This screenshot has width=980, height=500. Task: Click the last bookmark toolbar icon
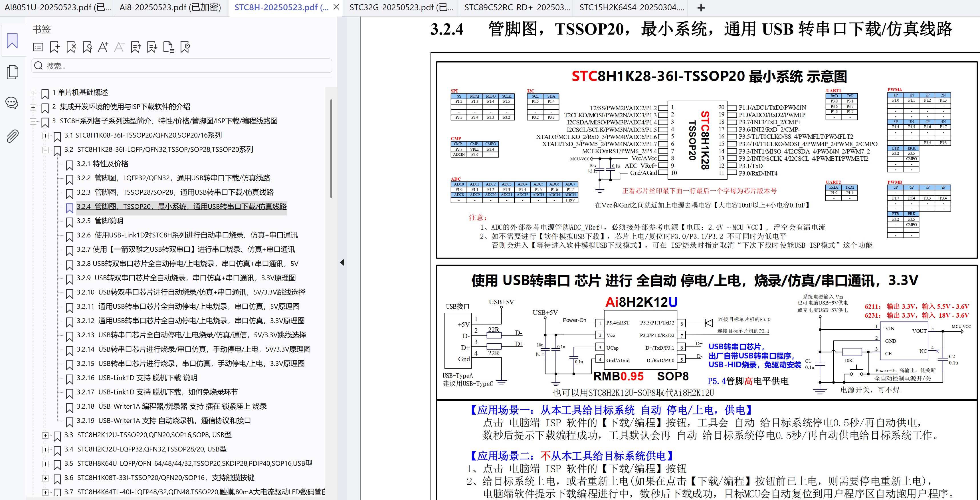(x=185, y=47)
